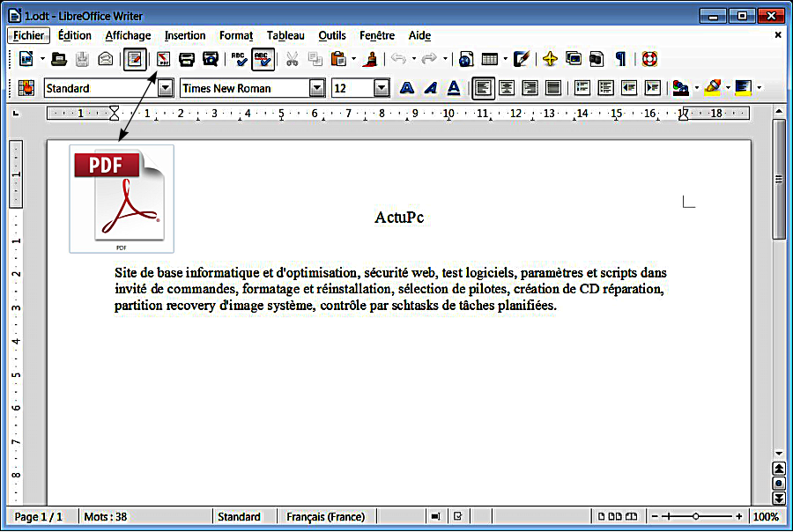Click Français (France) language in status bar
The image size is (793, 532).
[x=326, y=517]
